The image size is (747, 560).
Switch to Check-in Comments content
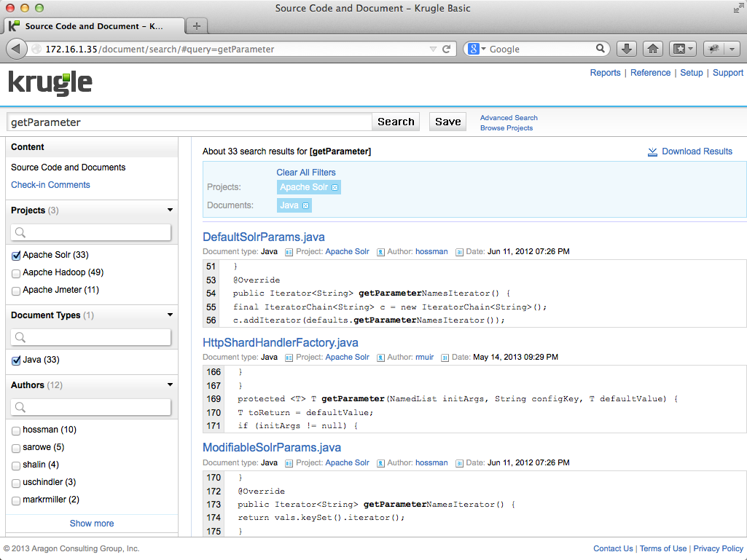(x=50, y=185)
